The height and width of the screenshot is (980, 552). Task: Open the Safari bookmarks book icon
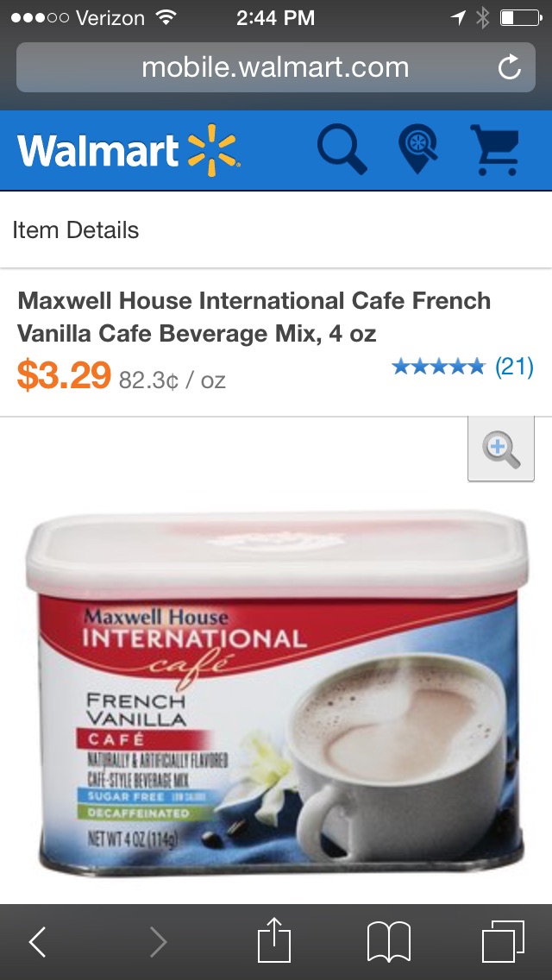(388, 942)
